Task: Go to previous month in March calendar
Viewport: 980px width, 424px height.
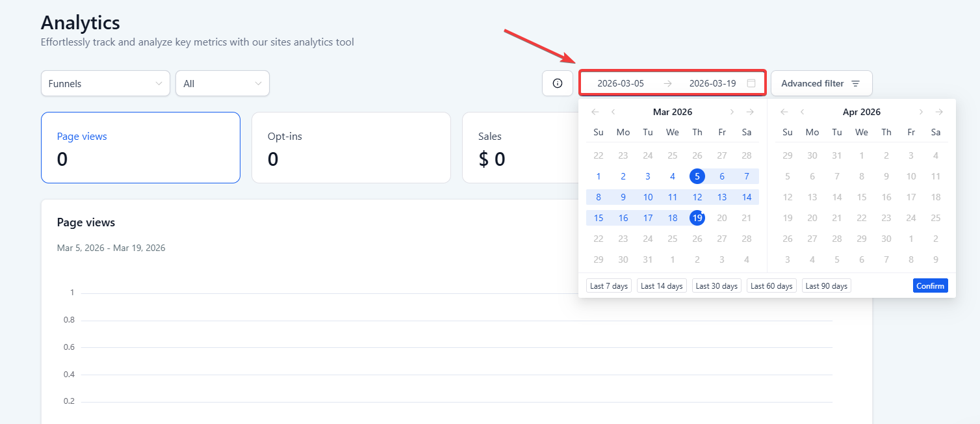Action: click(x=613, y=112)
